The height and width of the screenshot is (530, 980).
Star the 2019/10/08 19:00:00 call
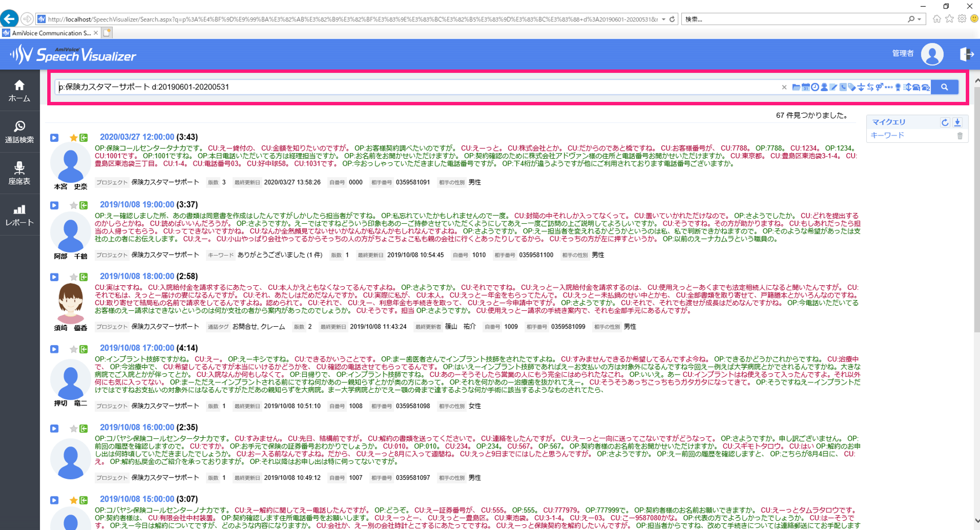[x=73, y=205]
